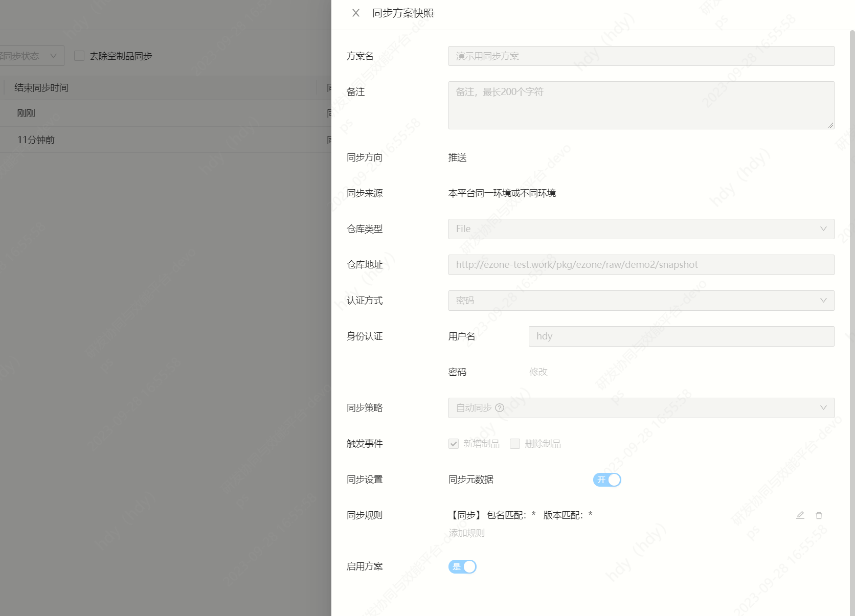This screenshot has height=616, width=855.
Task: Click the help question mark beside 自动同步
Action: (x=500, y=408)
